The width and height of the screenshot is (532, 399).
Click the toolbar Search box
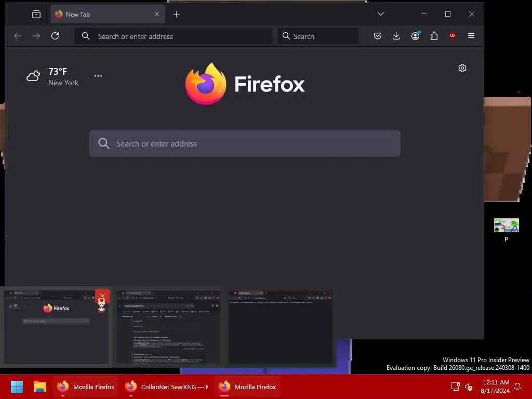pos(318,36)
